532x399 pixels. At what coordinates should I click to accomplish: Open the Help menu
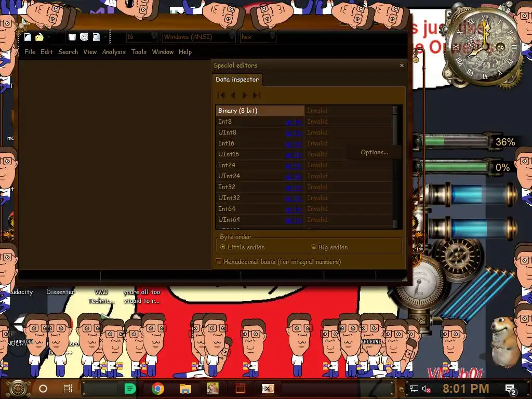tap(185, 52)
